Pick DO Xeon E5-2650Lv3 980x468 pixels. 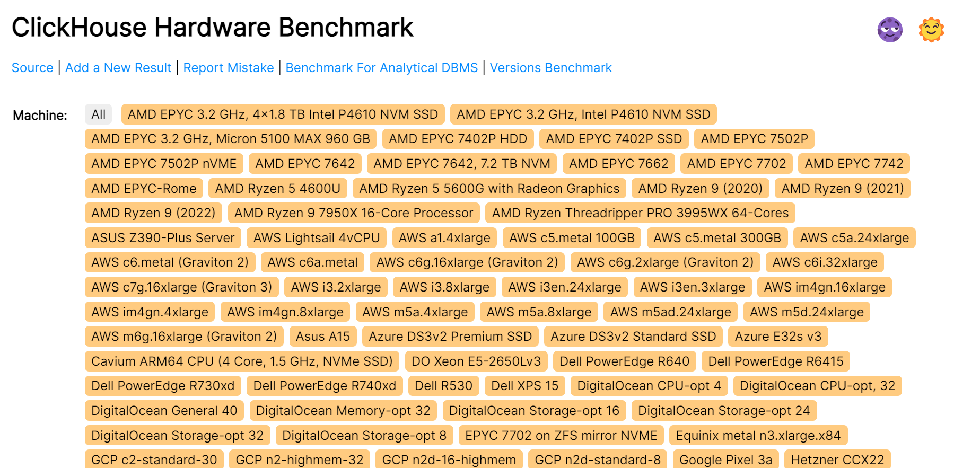[x=477, y=361]
